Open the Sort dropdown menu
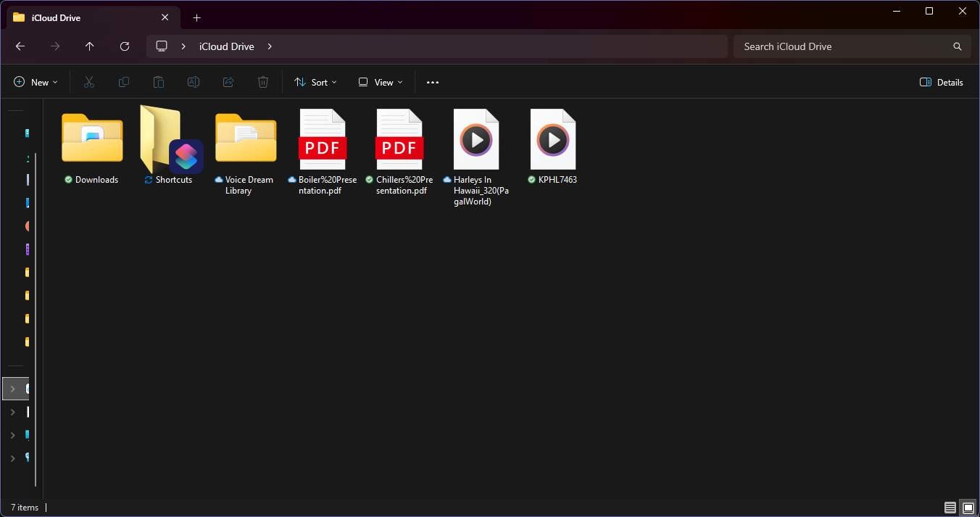The width and height of the screenshot is (980, 517). [316, 82]
